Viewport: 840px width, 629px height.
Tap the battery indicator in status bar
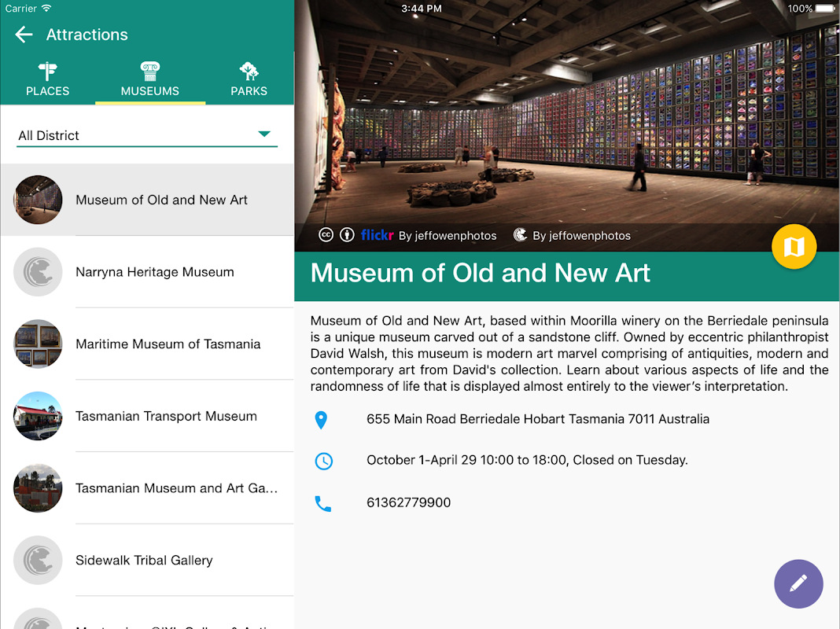coord(824,9)
